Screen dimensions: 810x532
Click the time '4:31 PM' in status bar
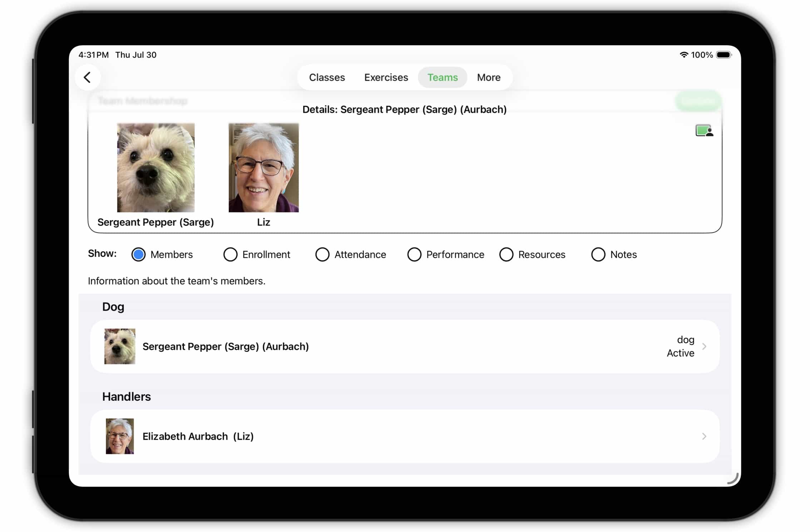[x=94, y=55]
